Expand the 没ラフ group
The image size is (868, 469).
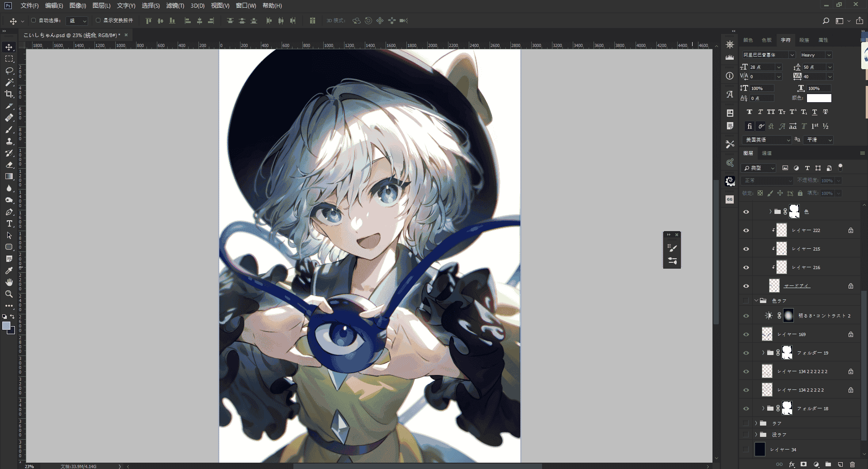coord(756,435)
